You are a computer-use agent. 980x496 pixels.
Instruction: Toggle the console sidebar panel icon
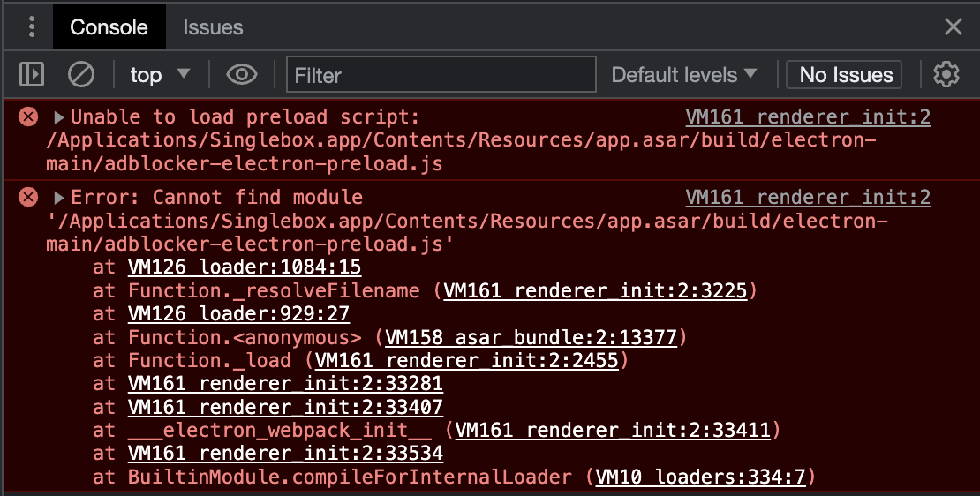point(31,74)
